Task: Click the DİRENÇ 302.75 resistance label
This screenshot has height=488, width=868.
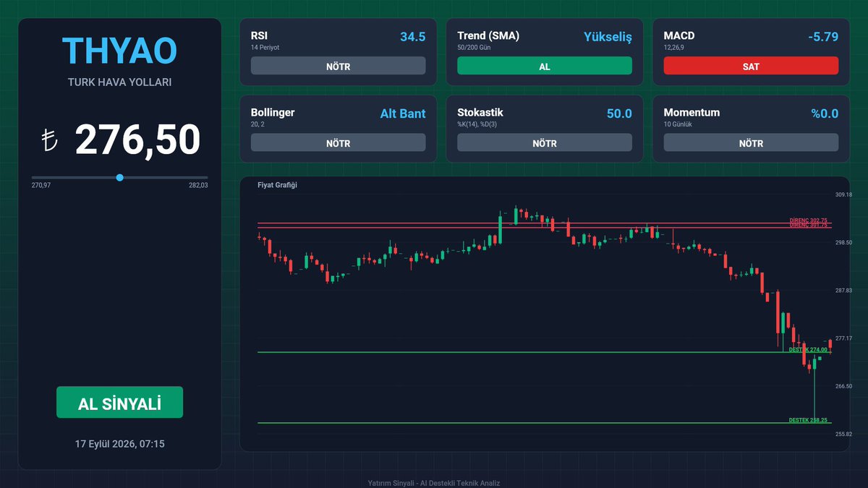Action: coord(808,221)
